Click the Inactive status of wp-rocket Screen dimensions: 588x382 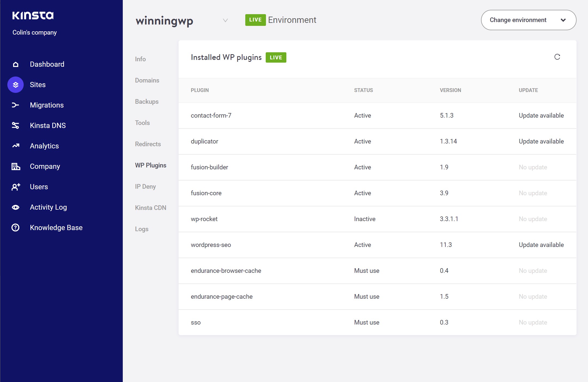click(x=365, y=219)
